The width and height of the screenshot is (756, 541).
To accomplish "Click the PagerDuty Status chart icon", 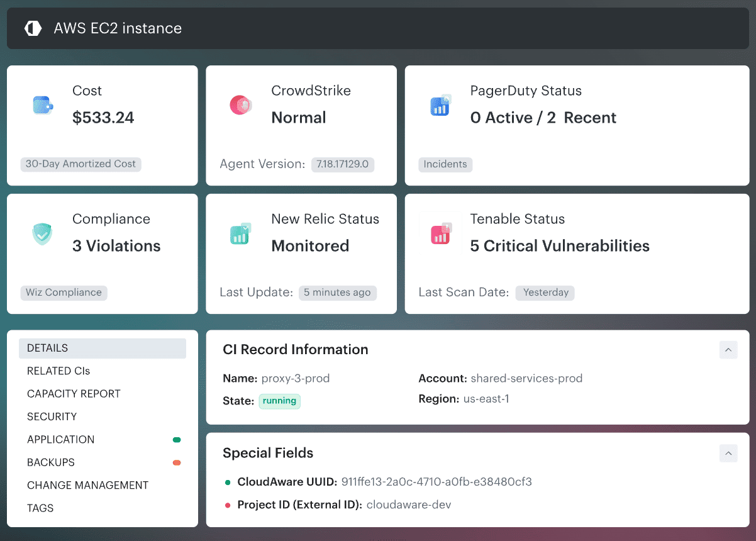I will [x=440, y=104].
